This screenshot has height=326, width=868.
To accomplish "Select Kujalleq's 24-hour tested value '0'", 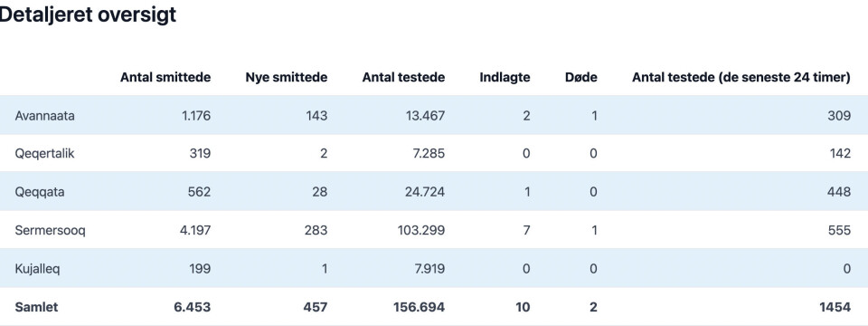I will coord(846,269).
